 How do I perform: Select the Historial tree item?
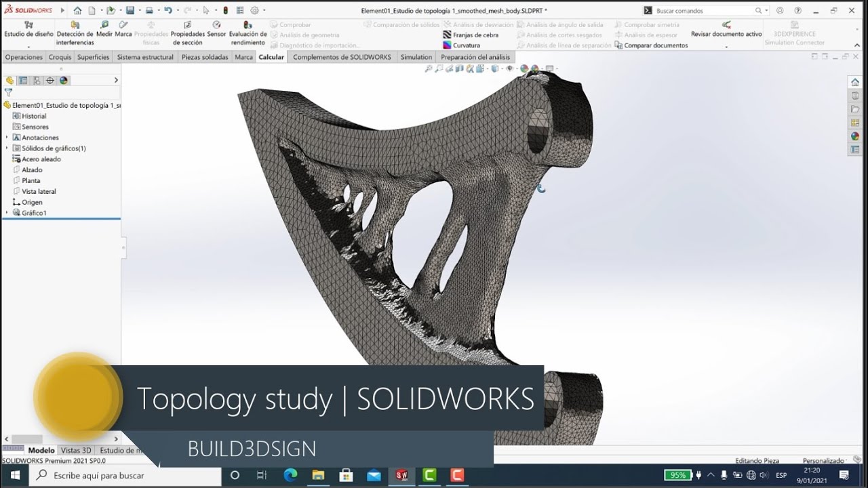(x=29, y=116)
